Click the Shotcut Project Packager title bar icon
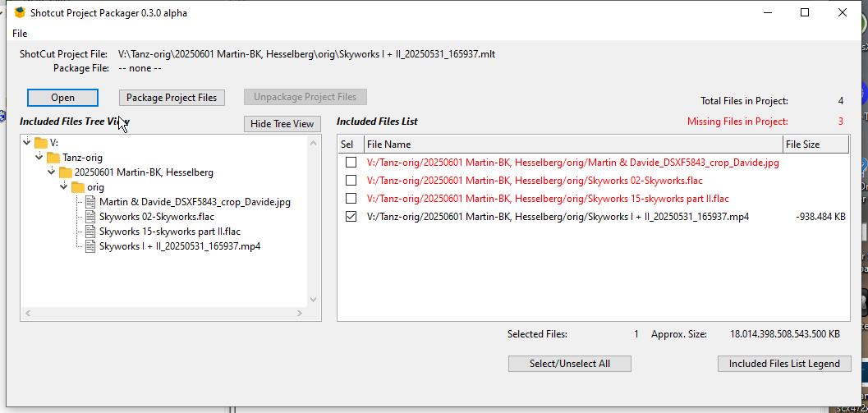The image size is (868, 413). (20, 13)
